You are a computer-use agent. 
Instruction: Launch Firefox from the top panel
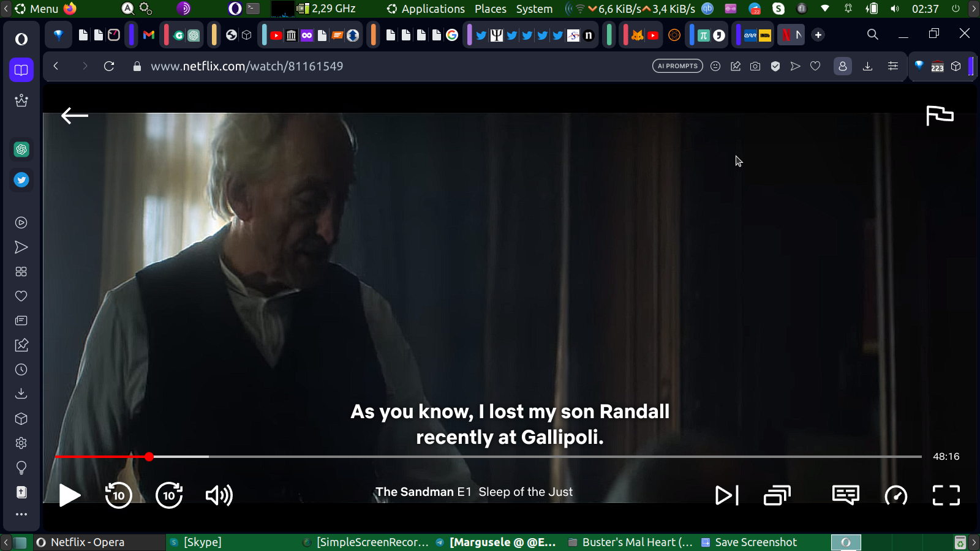pyautogui.click(x=70, y=9)
